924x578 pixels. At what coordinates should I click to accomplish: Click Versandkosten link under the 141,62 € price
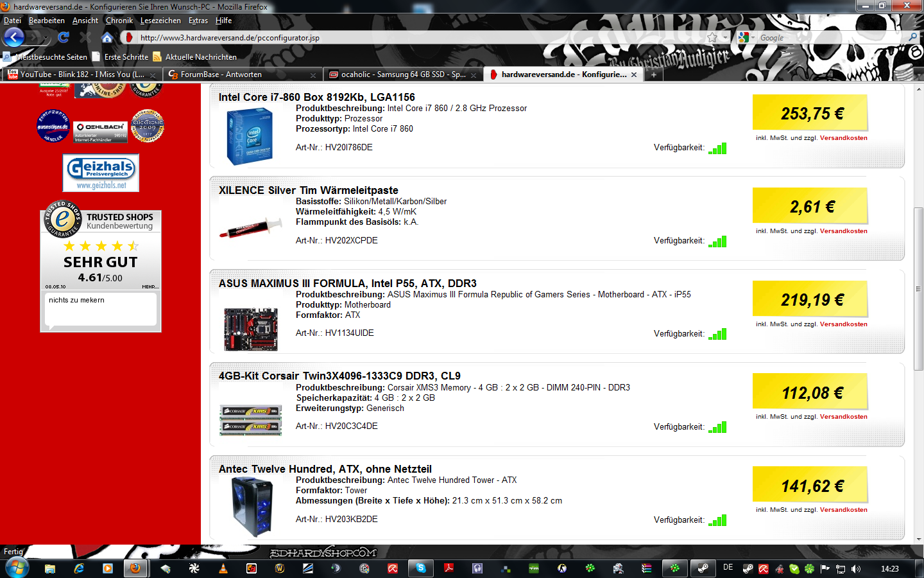coord(843,510)
